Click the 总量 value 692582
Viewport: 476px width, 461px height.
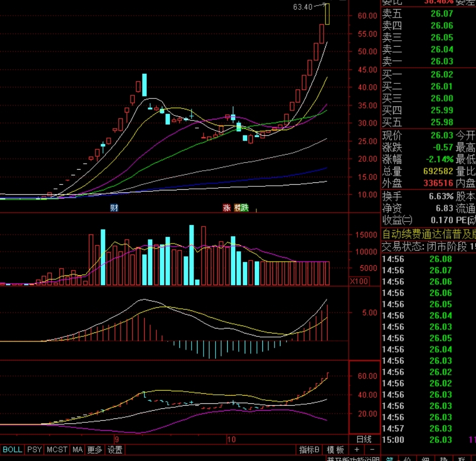(438, 171)
